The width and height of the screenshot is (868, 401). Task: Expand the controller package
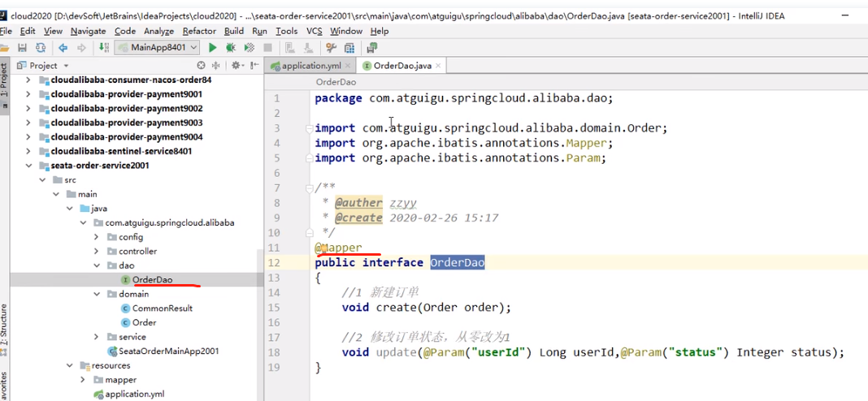tap(97, 251)
